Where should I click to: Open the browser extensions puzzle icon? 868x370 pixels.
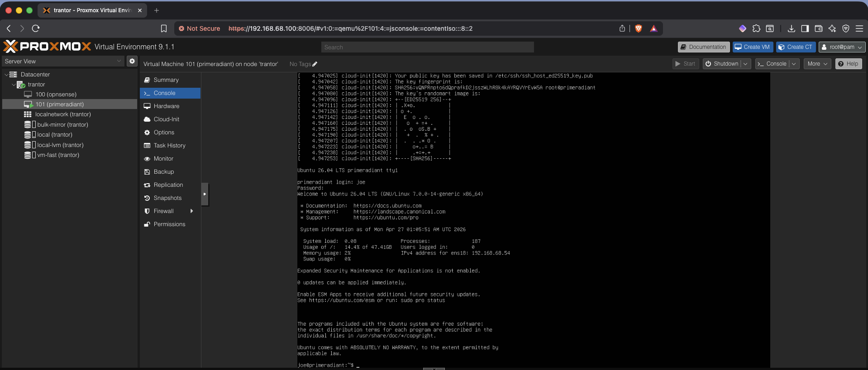(x=756, y=28)
